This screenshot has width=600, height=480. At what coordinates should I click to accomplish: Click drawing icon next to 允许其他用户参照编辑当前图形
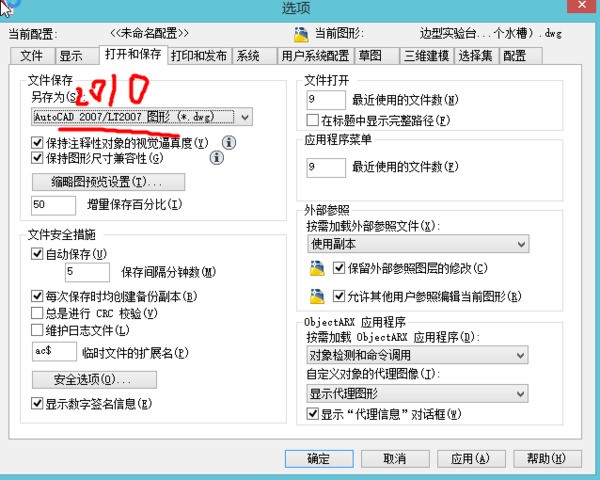pos(318,295)
